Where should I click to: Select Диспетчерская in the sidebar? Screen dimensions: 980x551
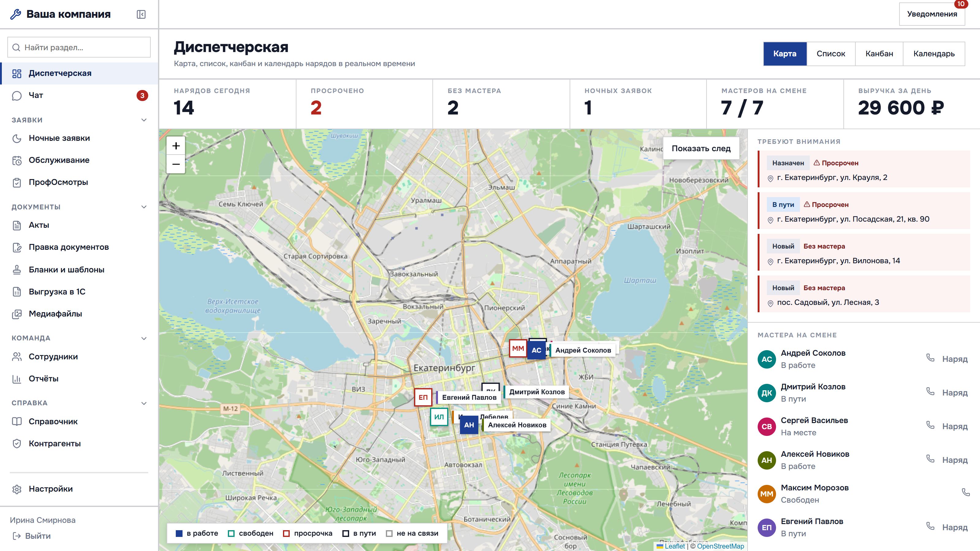[x=79, y=73]
